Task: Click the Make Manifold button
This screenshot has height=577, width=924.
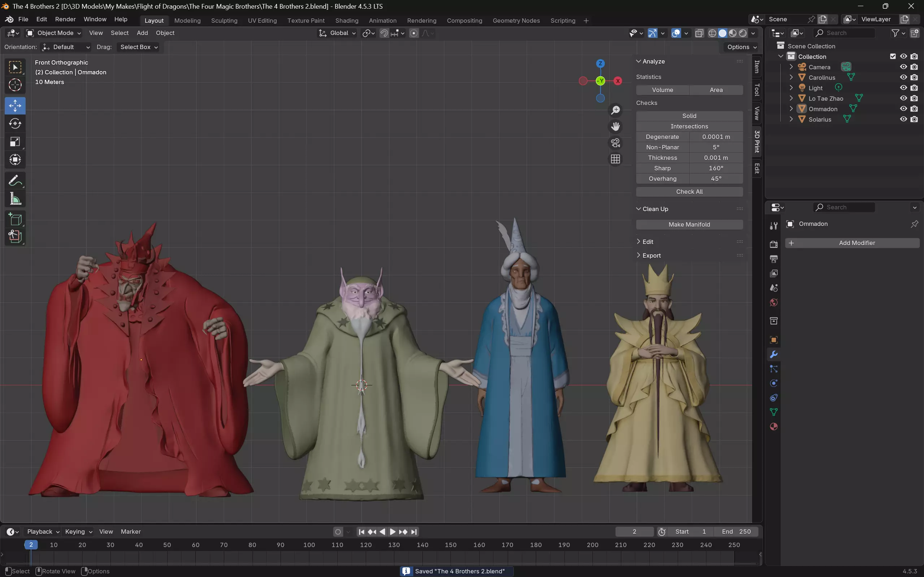Action: click(689, 224)
